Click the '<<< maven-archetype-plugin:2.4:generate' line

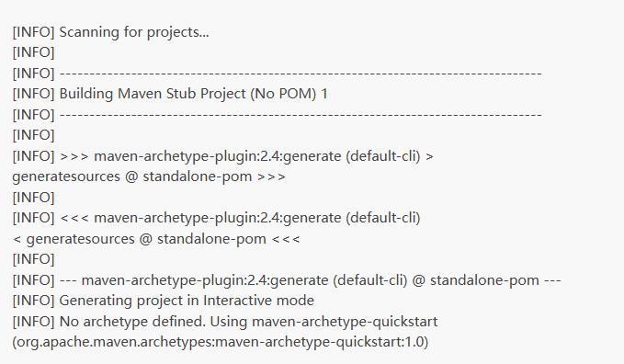[217, 218]
